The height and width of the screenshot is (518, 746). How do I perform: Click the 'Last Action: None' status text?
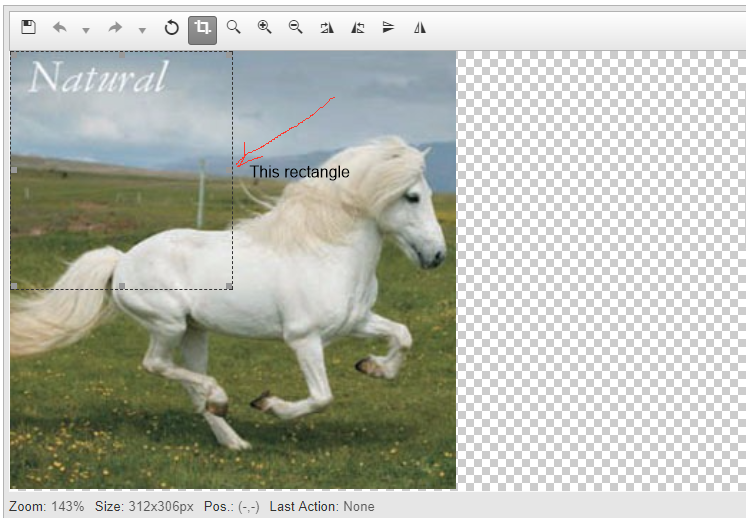(x=322, y=507)
